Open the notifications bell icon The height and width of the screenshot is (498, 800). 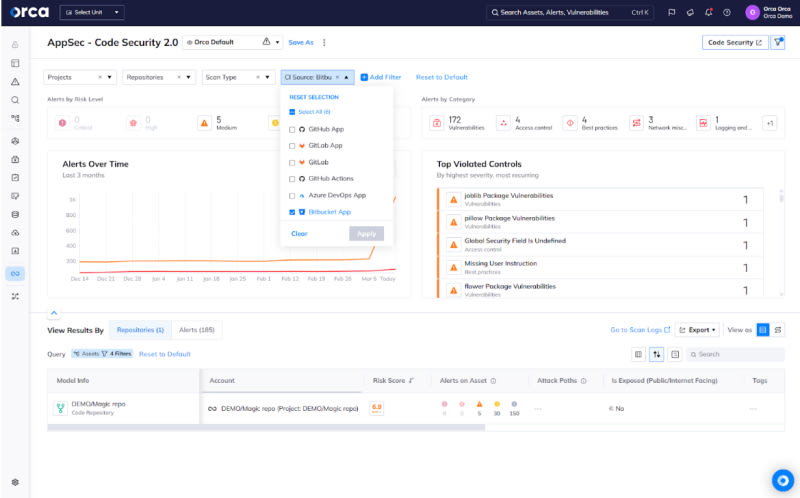708,13
